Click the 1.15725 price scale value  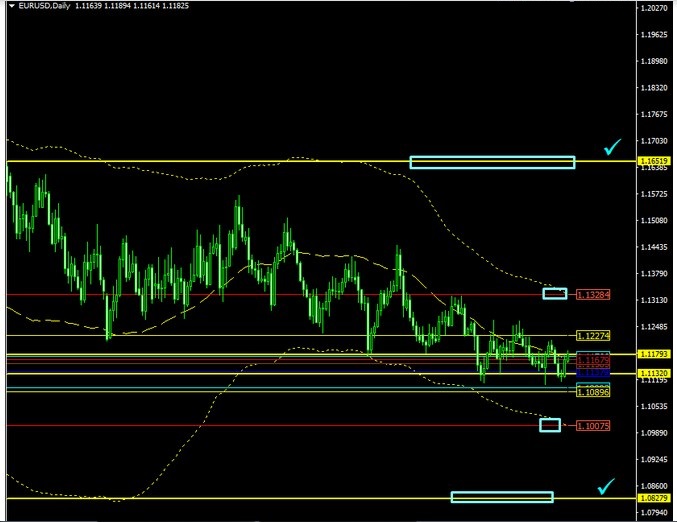pos(654,194)
